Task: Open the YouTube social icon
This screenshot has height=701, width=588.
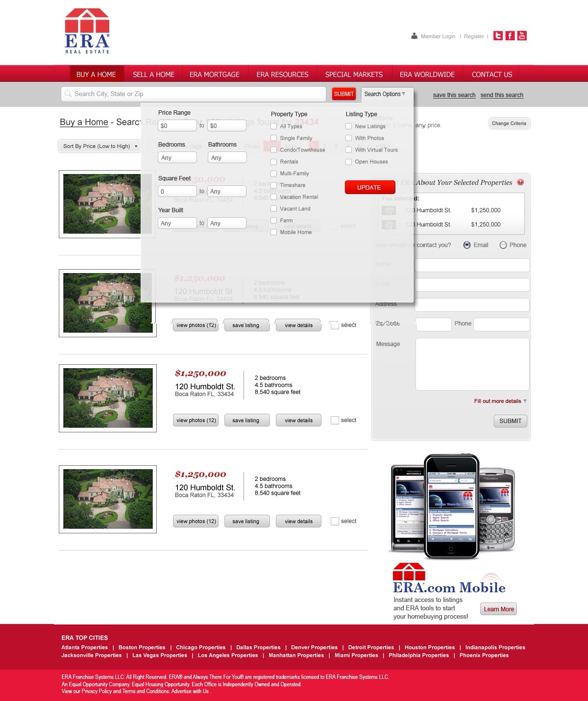Action: tap(522, 36)
